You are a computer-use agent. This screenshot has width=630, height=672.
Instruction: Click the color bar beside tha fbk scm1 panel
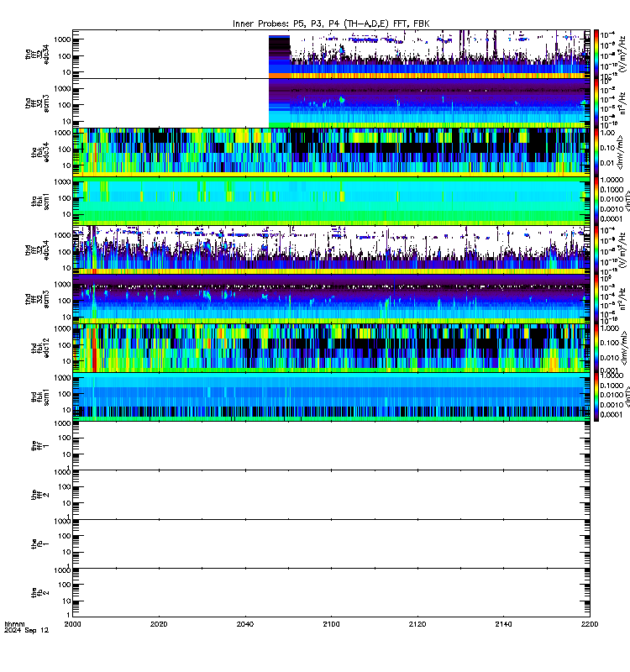[x=596, y=201]
